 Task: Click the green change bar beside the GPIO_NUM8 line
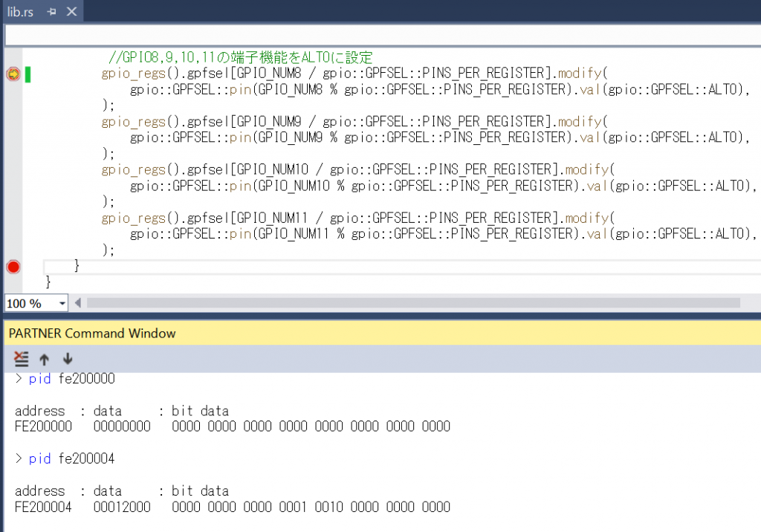(26, 74)
